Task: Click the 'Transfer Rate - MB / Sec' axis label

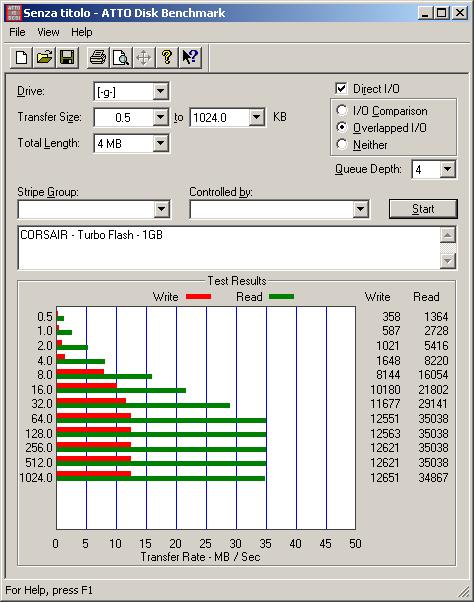Action: tap(200, 557)
